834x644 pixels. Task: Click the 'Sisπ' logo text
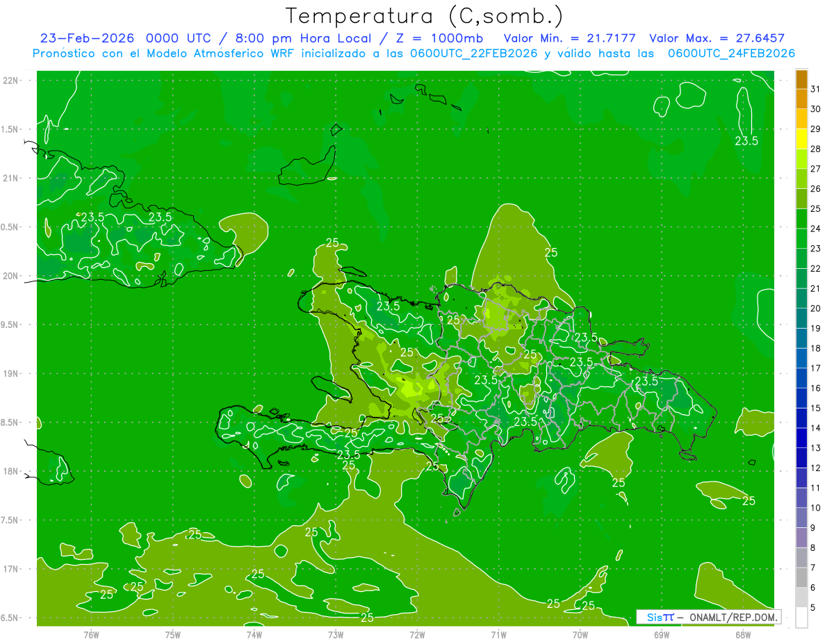point(660,617)
